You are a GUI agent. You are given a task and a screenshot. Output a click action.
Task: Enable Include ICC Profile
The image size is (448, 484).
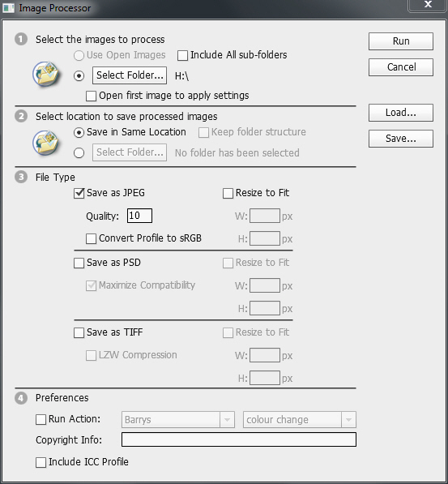41,463
